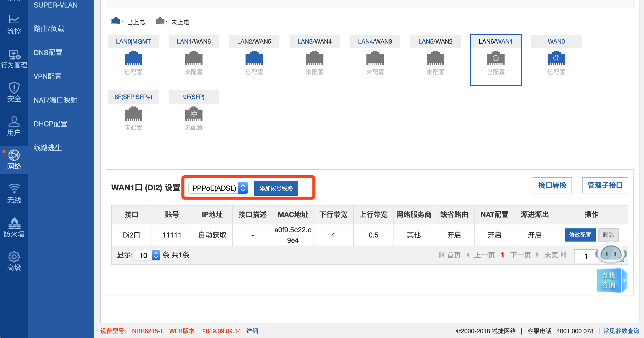This screenshot has width=644, height=338.
Task: Click the IP address cell 自动获取
Action: 212,235
